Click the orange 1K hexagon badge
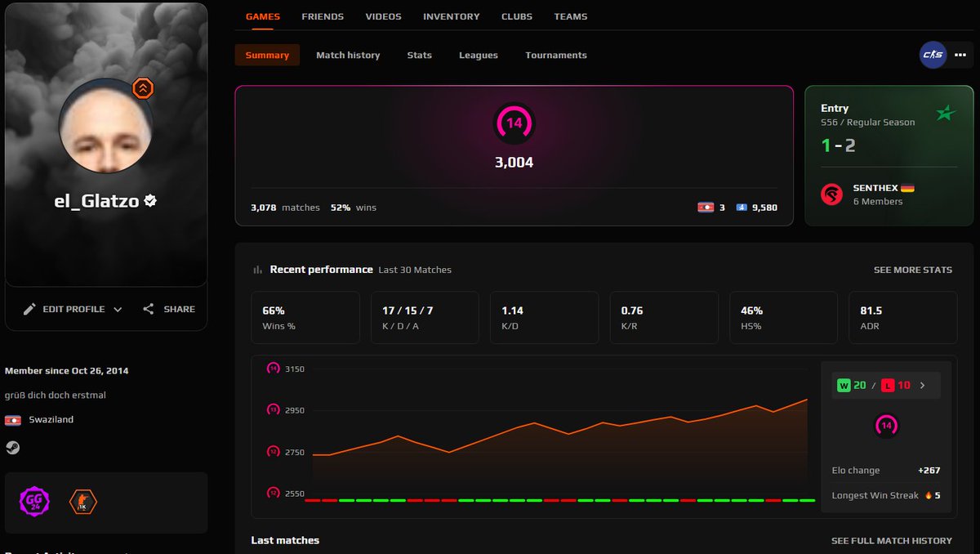The width and height of the screenshot is (980, 554). coord(82,502)
